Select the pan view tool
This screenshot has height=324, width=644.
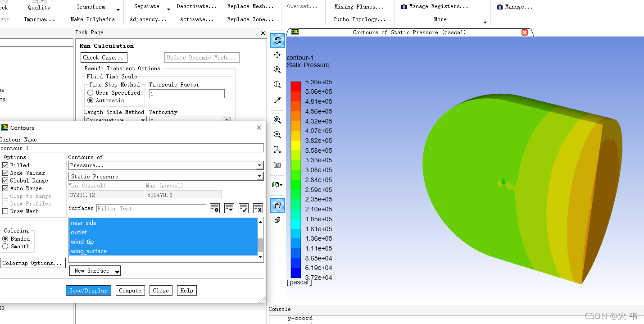point(277,55)
